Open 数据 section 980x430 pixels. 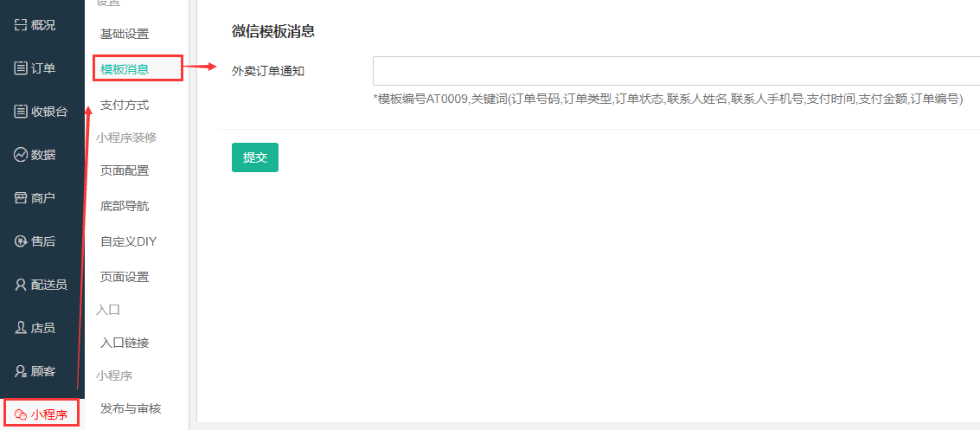click(42, 154)
